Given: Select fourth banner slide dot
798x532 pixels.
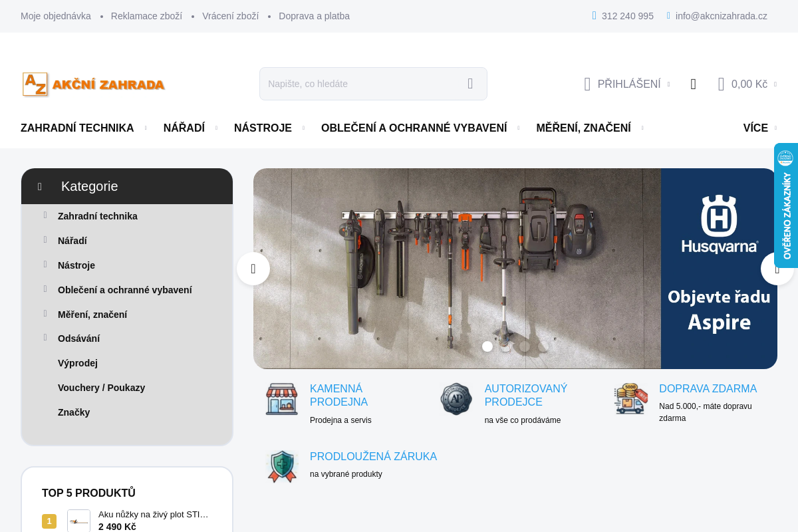Looking at the screenshot, I should [x=543, y=346].
